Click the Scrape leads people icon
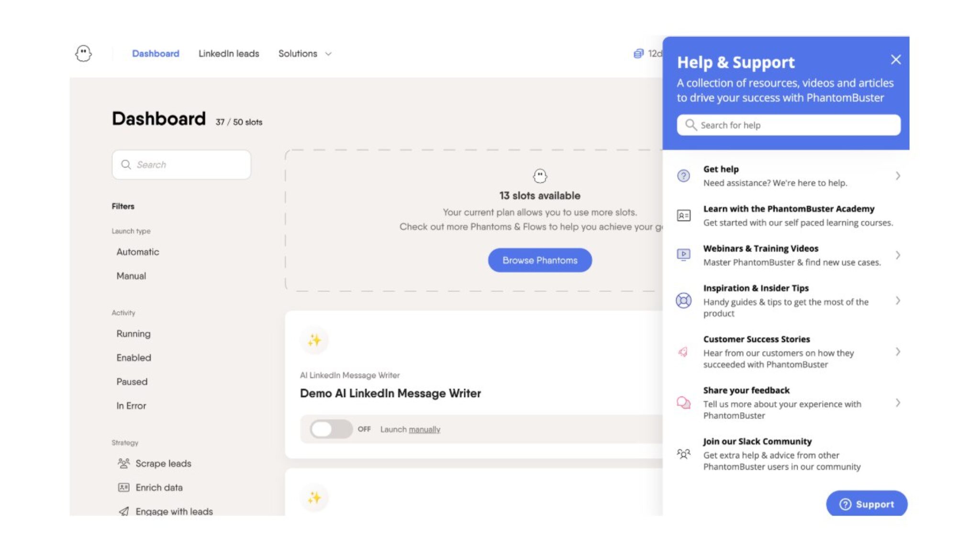 point(124,463)
